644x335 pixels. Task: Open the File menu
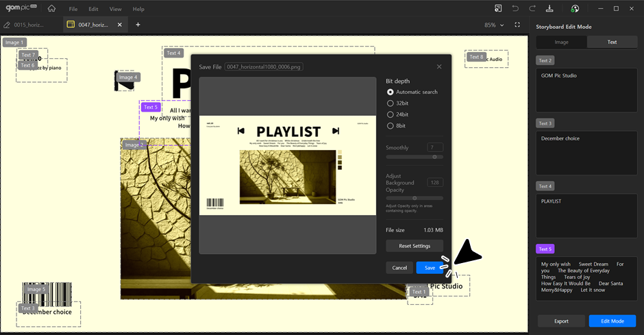[73, 10]
